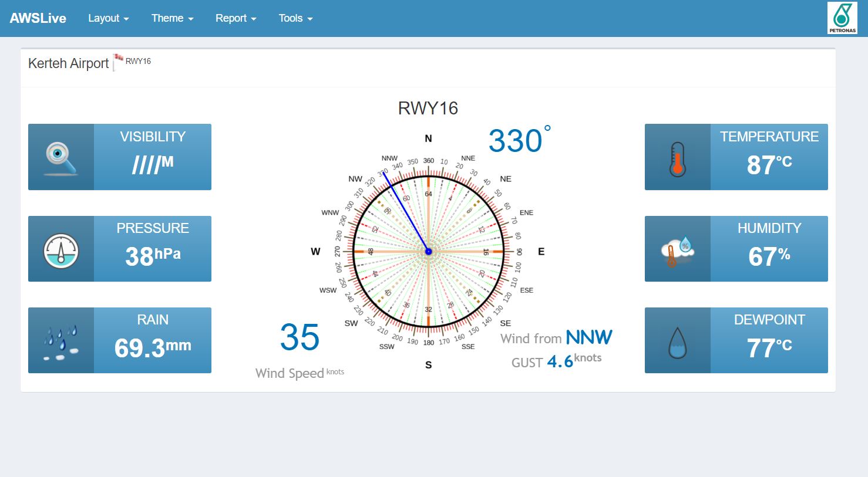Expand the Tools menu
The height and width of the screenshot is (477, 868).
click(x=295, y=18)
